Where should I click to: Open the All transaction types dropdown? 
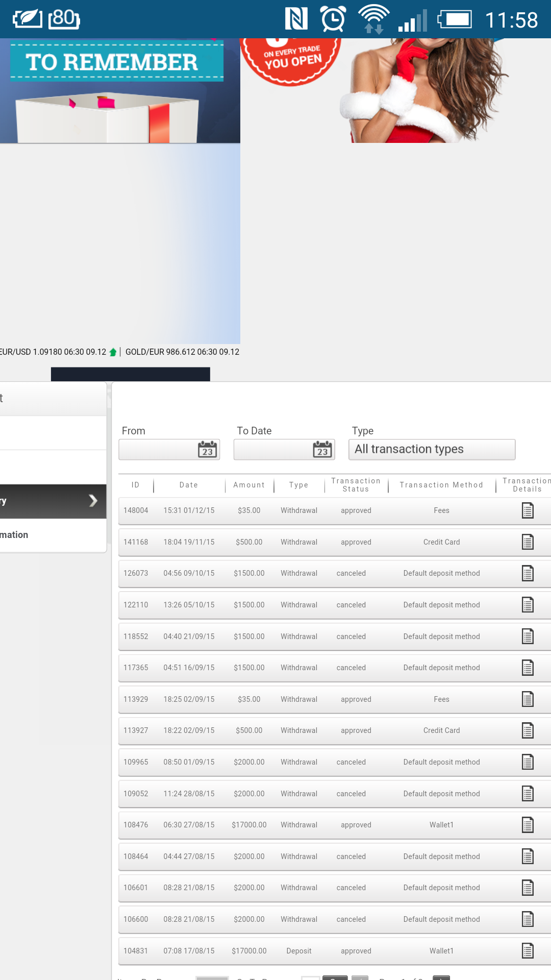(432, 450)
